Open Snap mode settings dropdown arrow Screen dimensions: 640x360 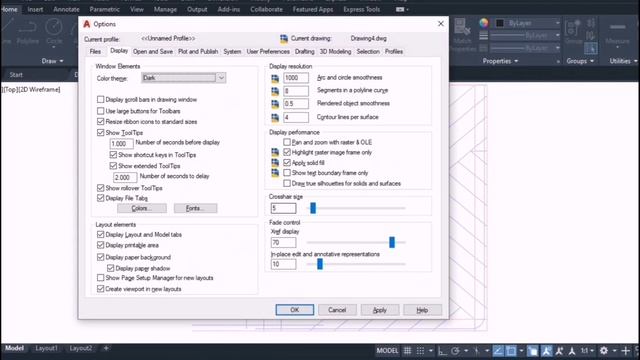click(x=430, y=351)
